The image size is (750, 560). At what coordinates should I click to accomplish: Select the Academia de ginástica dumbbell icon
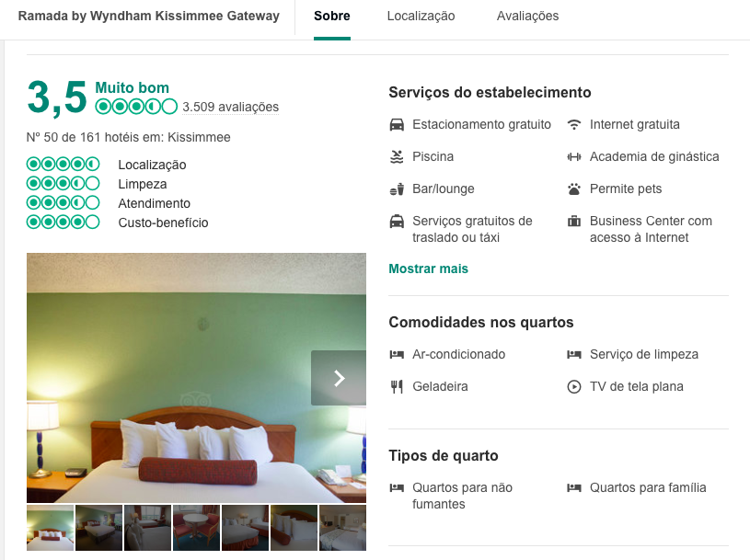click(x=572, y=156)
